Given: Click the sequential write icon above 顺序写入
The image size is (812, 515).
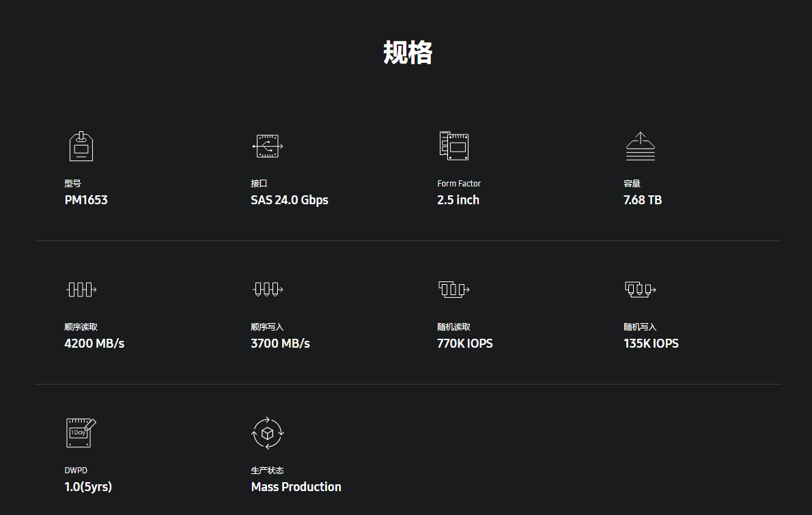Looking at the screenshot, I should coord(268,289).
